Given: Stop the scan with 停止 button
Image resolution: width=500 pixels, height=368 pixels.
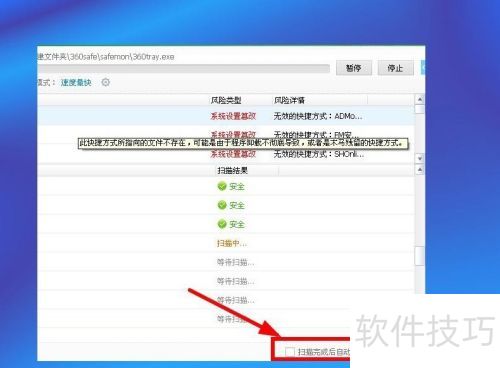Looking at the screenshot, I should 395,68.
